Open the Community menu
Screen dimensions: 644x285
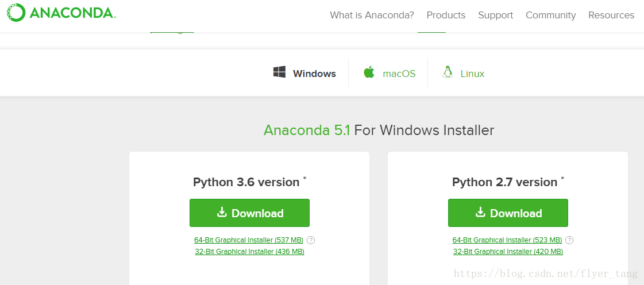(x=551, y=15)
